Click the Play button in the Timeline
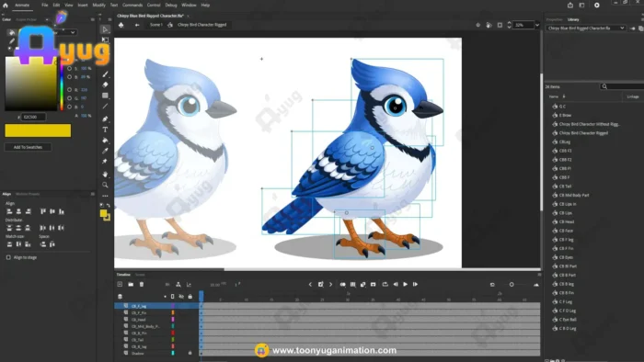This screenshot has width=644, height=362. tap(406, 284)
